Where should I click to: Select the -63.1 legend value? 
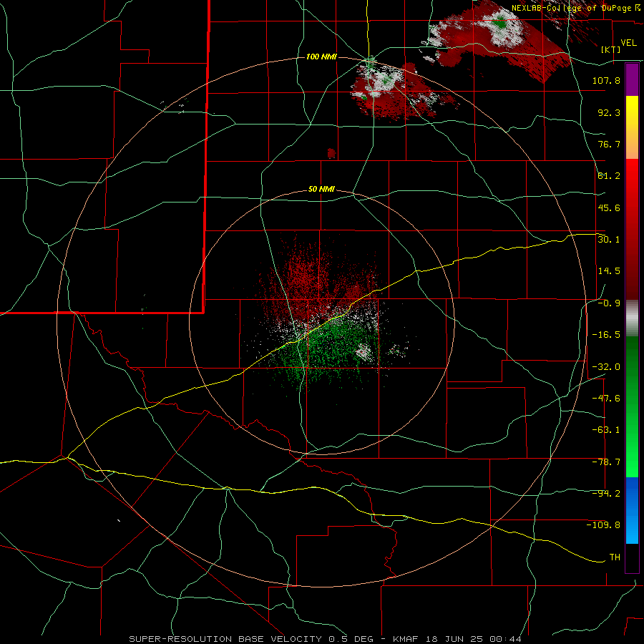tap(606, 430)
